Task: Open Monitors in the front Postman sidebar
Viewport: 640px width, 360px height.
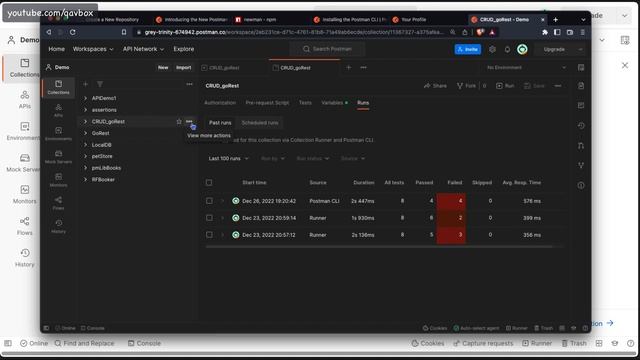Action: [58, 180]
